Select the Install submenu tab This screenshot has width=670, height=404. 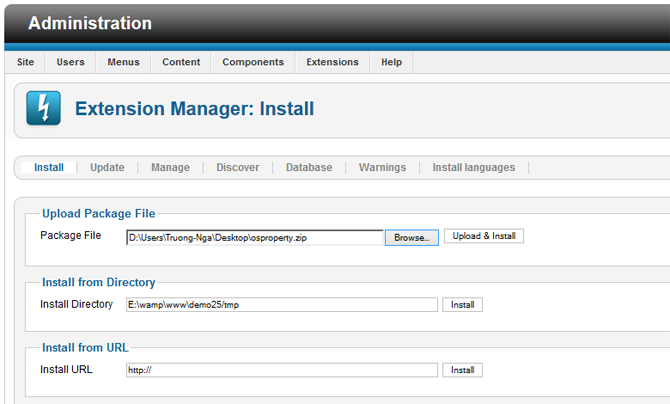click(49, 168)
